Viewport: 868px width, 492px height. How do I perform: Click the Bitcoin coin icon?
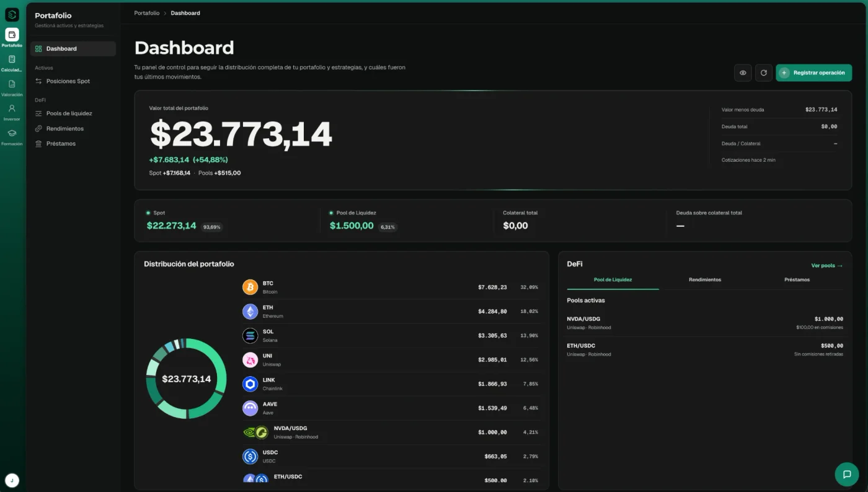pyautogui.click(x=250, y=288)
